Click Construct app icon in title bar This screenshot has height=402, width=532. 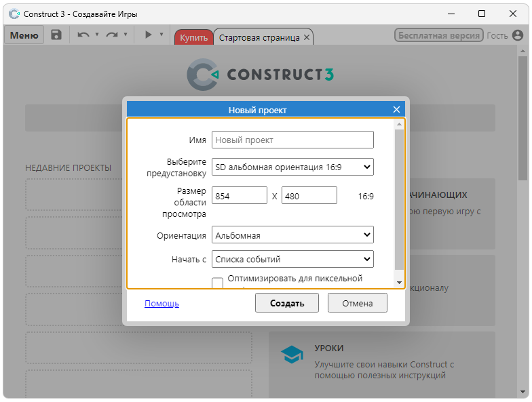click(14, 14)
